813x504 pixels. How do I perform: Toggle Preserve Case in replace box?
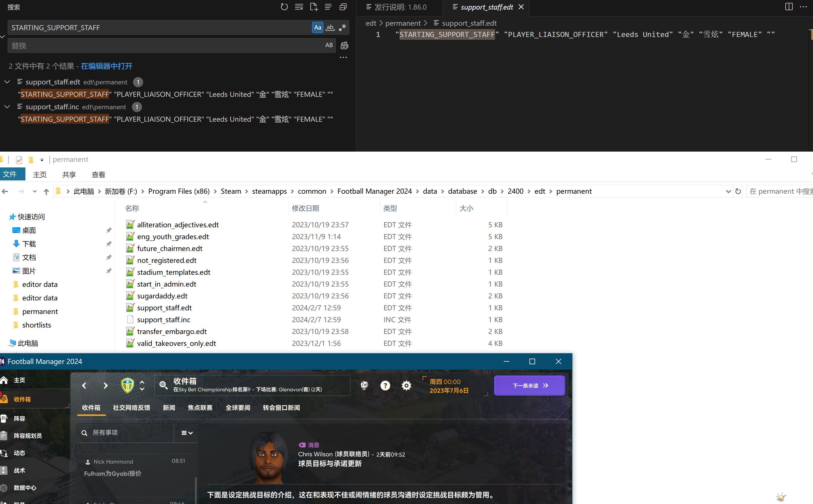click(x=329, y=45)
